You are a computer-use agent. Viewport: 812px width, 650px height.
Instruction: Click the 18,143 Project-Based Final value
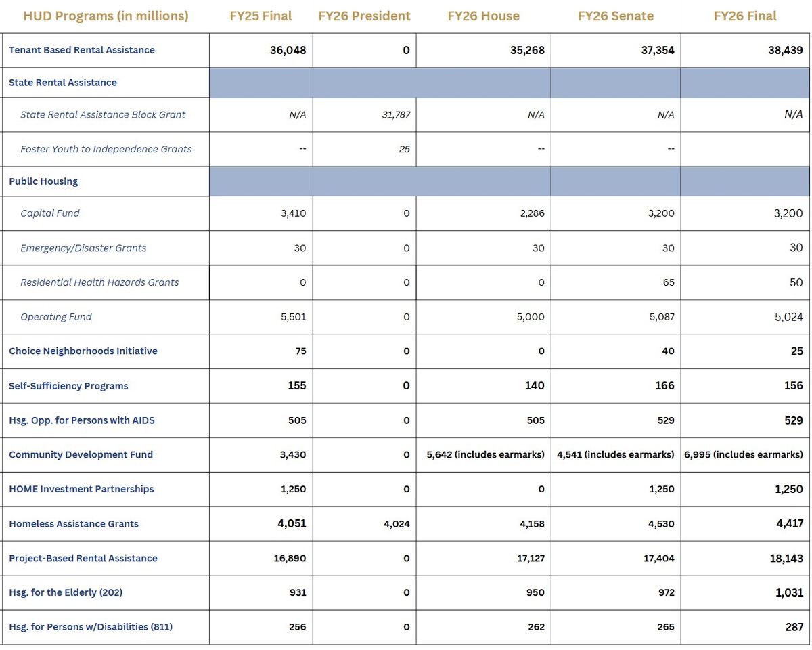(786, 559)
